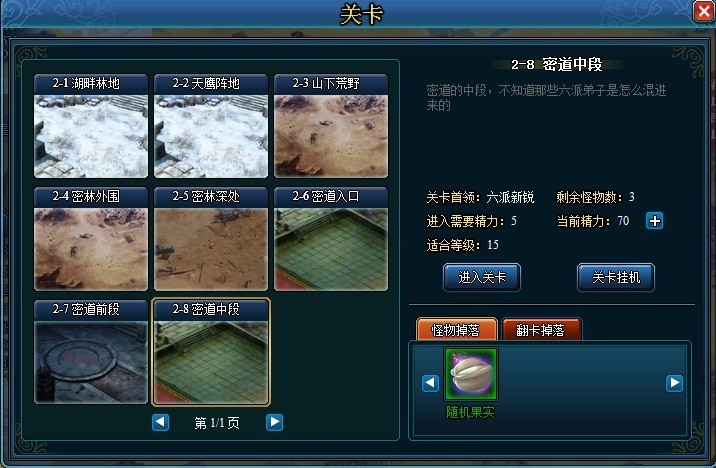This screenshot has width=716, height=468.
Task: Click the 关卡挂机 button
Action: click(x=616, y=277)
